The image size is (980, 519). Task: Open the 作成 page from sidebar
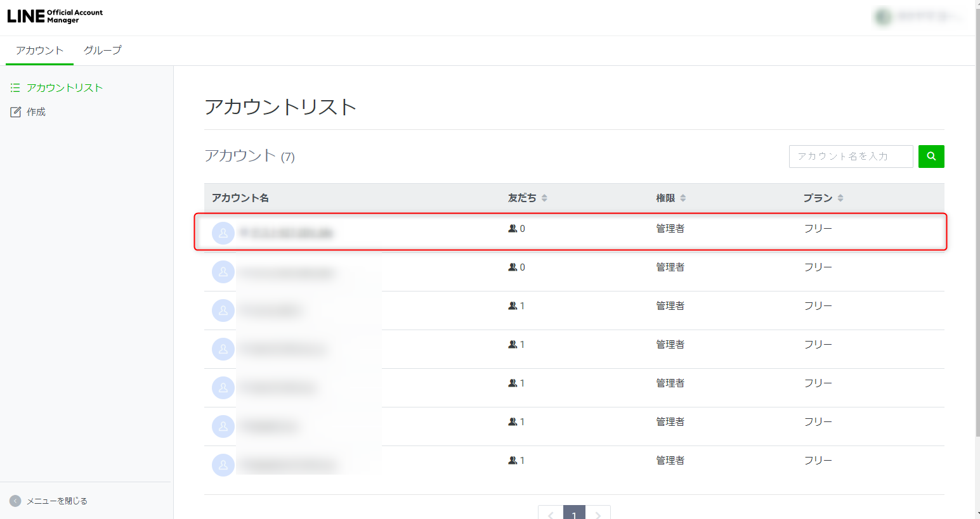[x=36, y=112]
